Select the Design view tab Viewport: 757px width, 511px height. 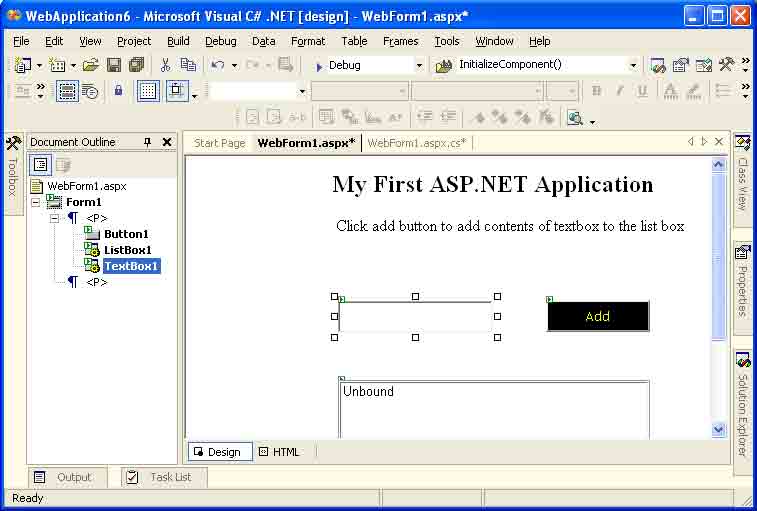(220, 452)
